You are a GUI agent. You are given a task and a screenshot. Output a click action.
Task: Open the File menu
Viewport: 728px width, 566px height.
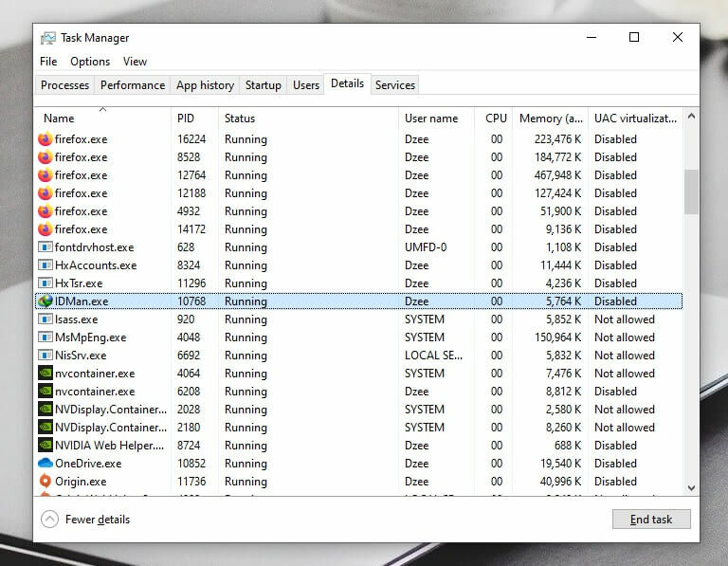(x=48, y=62)
